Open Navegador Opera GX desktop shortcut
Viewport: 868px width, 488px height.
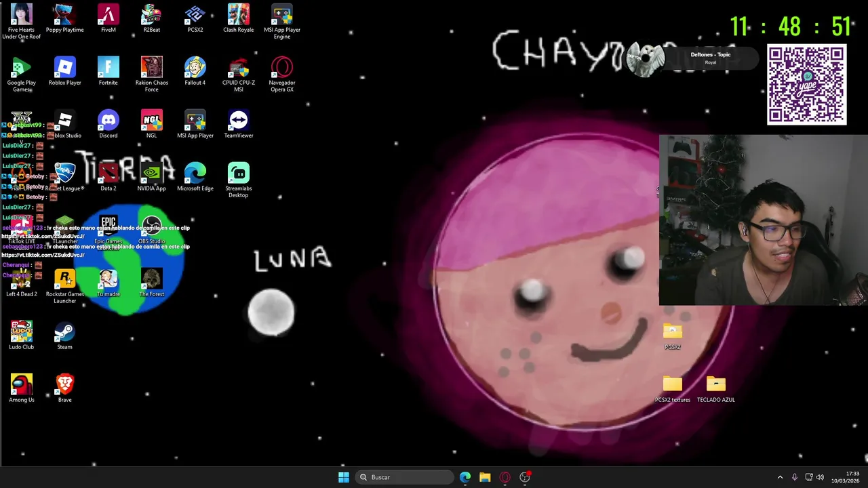pos(282,75)
